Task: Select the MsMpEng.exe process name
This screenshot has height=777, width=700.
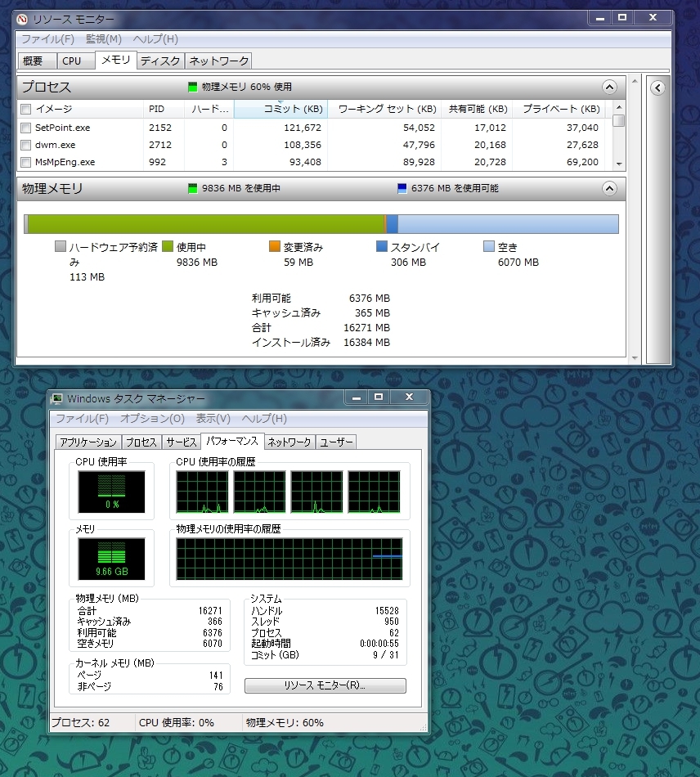Action: tap(65, 162)
